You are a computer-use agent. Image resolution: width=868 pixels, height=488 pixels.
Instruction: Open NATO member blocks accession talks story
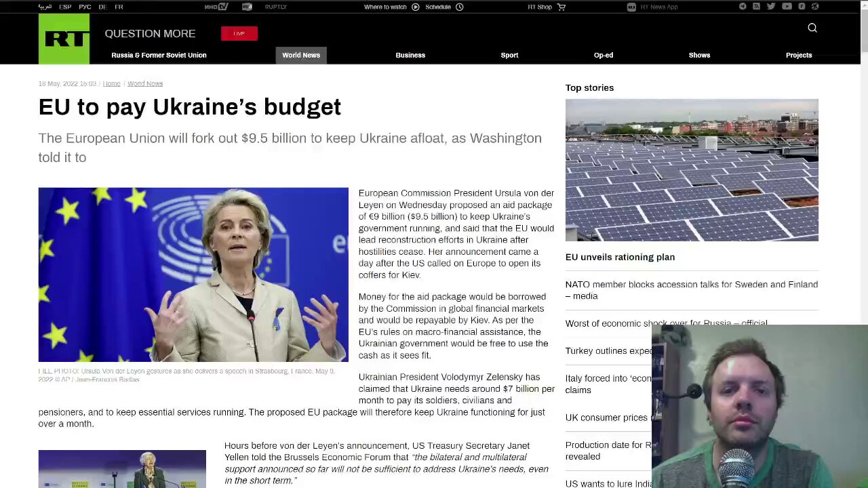692,290
